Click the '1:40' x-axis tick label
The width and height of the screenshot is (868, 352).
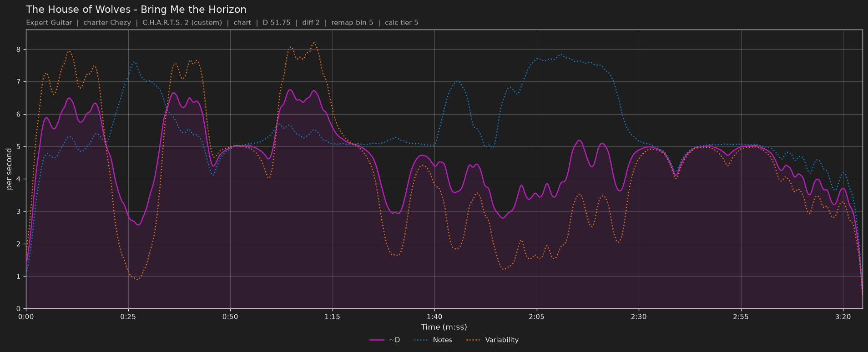(434, 317)
